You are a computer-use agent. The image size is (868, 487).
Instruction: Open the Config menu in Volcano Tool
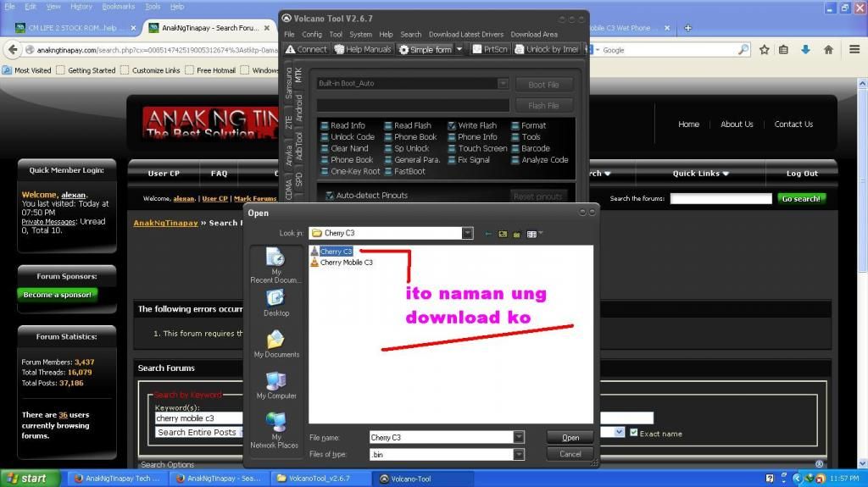tap(312, 35)
